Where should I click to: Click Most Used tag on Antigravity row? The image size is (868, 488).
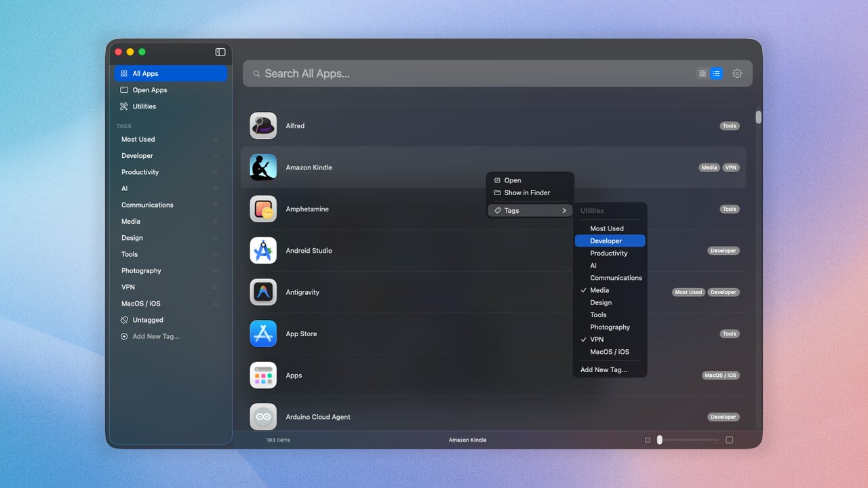coord(688,292)
